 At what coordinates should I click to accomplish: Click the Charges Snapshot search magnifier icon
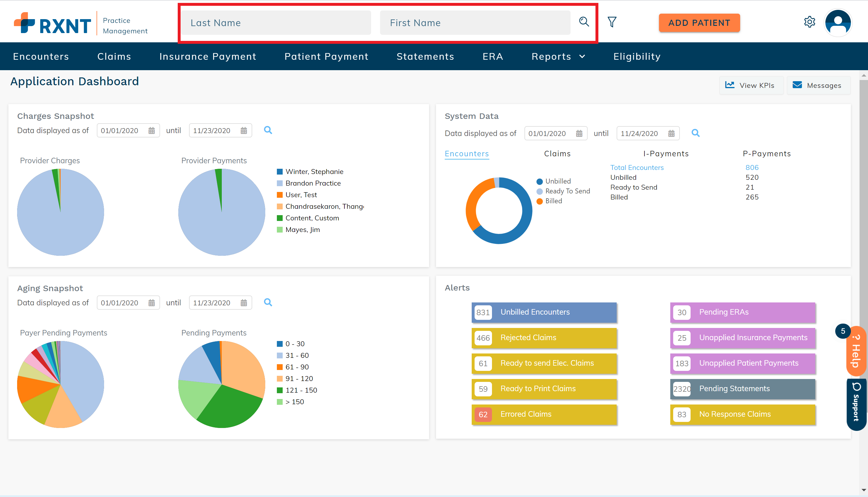pyautogui.click(x=268, y=130)
